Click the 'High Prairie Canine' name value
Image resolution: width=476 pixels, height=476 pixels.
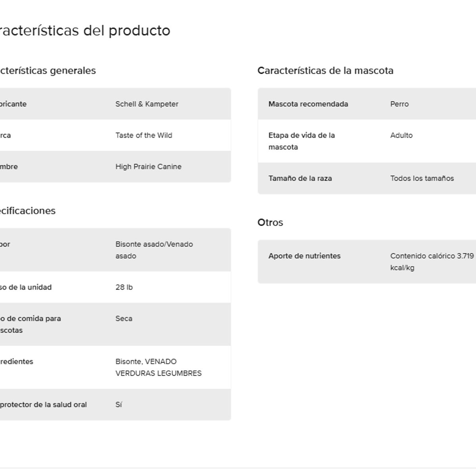click(148, 167)
